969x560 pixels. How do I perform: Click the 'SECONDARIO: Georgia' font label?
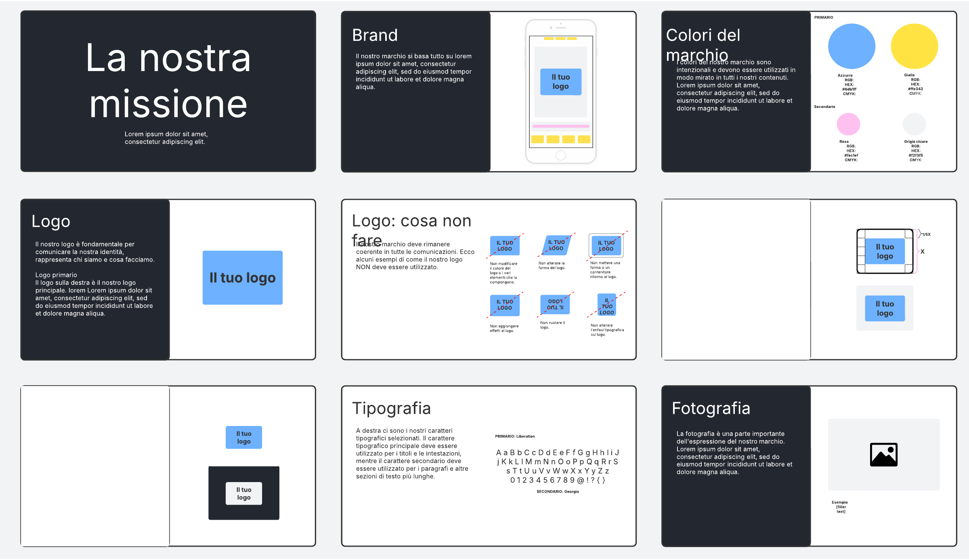click(x=558, y=492)
